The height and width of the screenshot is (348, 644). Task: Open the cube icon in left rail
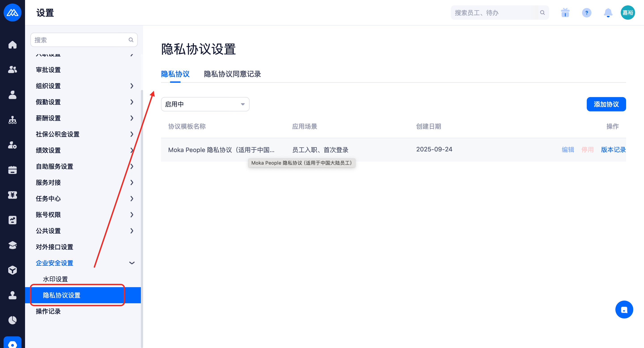pos(13,270)
